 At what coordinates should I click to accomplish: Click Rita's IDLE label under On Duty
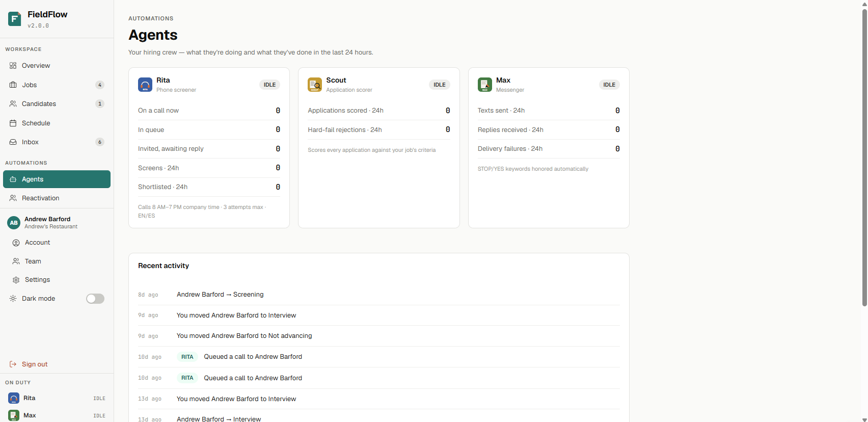pyautogui.click(x=99, y=399)
